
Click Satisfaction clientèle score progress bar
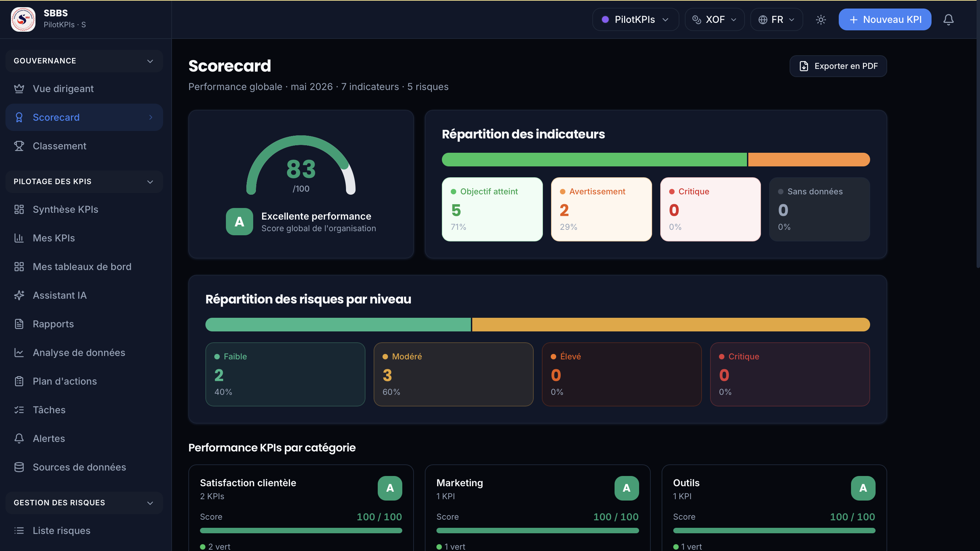(x=301, y=531)
